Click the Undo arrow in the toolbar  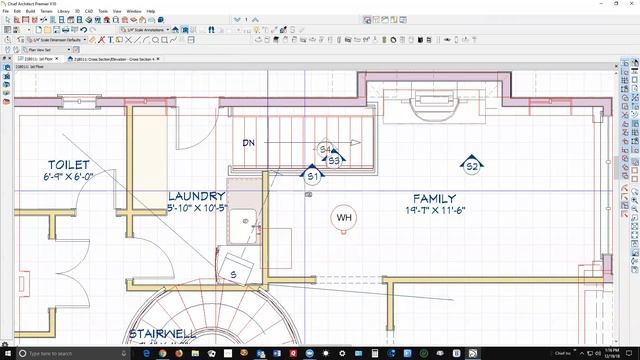[84, 30]
